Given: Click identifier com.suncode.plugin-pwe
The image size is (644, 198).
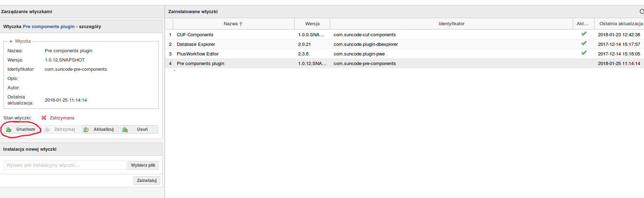Looking at the screenshot, I should click(x=359, y=54).
